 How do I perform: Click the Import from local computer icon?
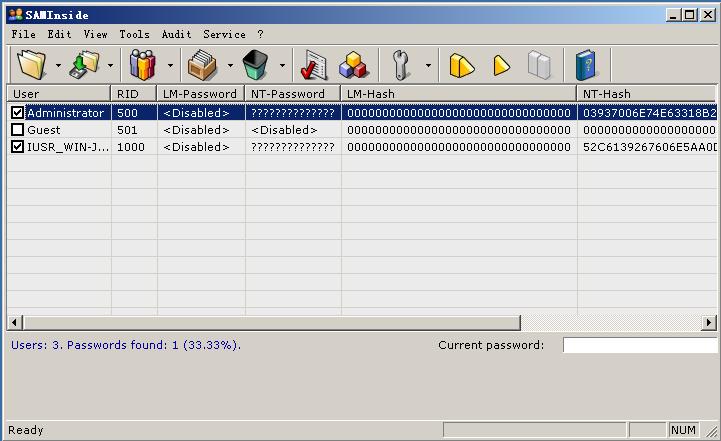pos(85,65)
